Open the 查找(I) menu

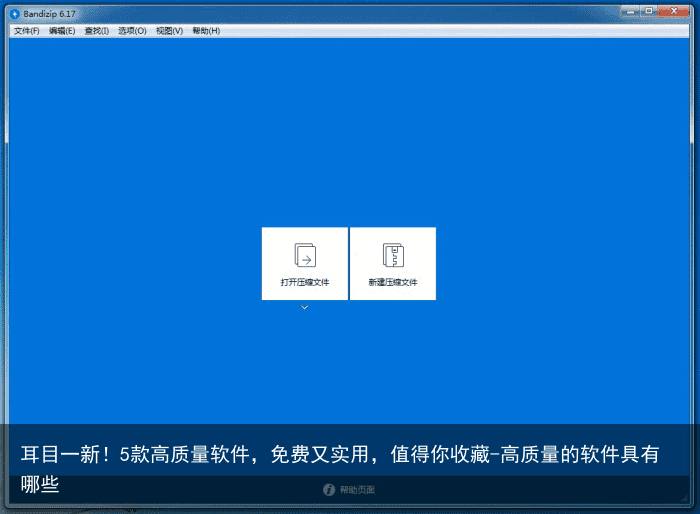tap(97, 31)
